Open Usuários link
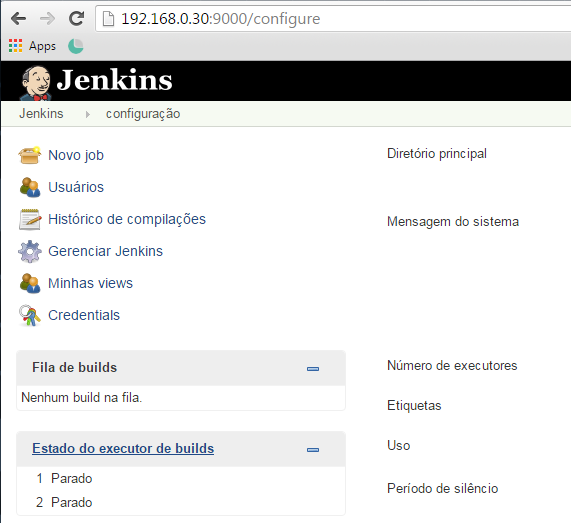Screen dimensions: 571x523 coord(76,187)
